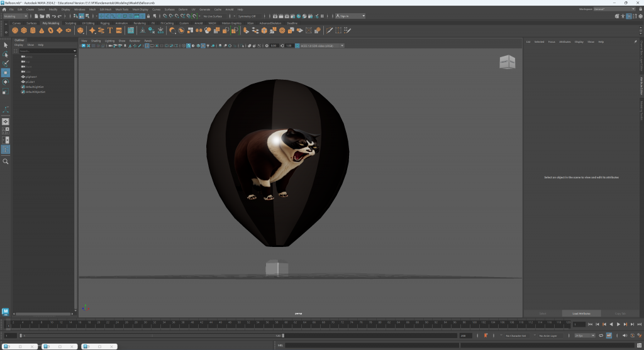Click the magnifier search icon in toolbox

(5, 161)
